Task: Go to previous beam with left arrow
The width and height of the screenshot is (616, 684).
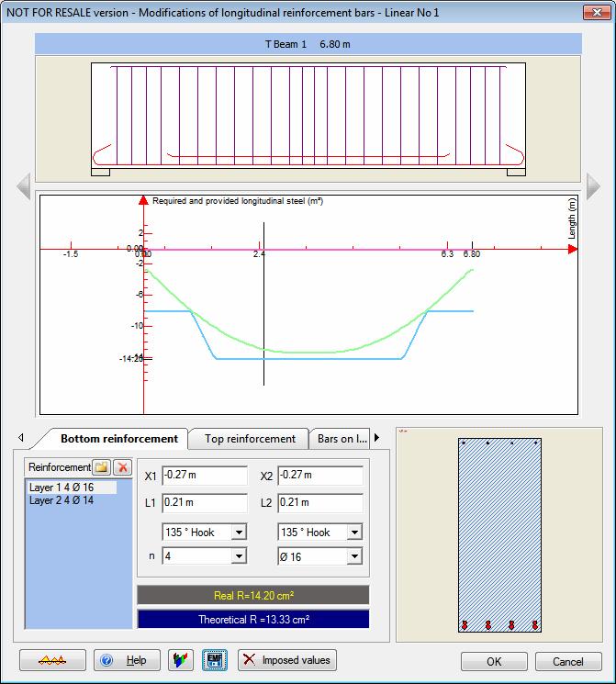Action: pos(24,186)
